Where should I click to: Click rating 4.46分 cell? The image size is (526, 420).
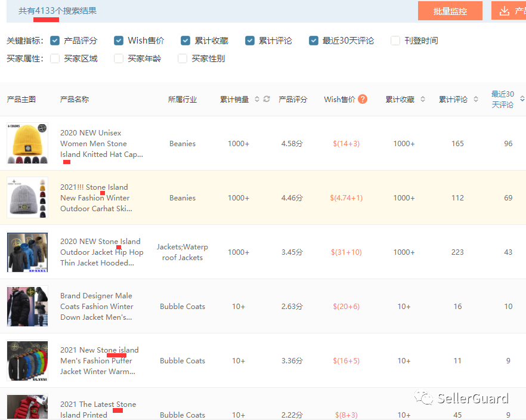tap(292, 198)
